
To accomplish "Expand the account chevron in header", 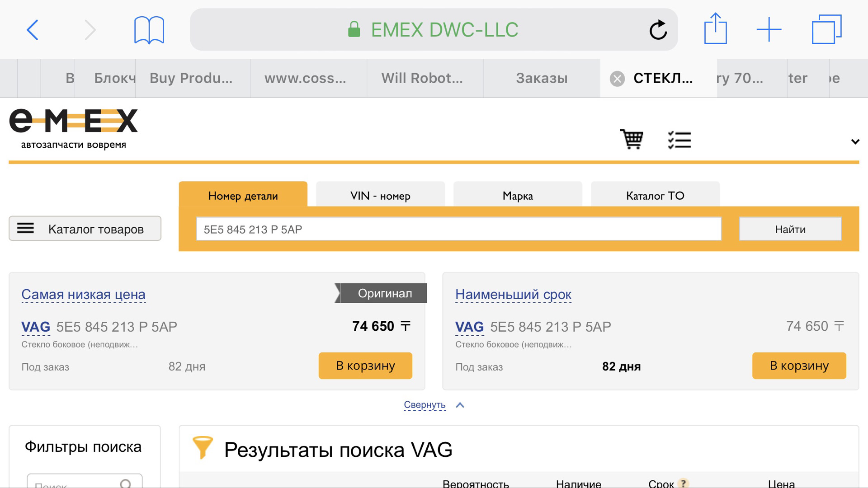I will pyautogui.click(x=855, y=141).
